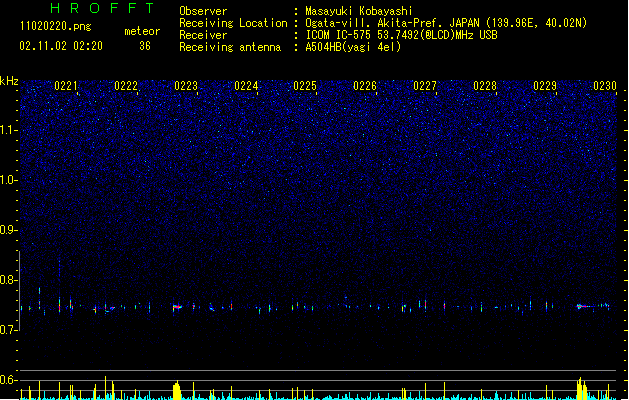Click the 0.7 kHz axis label
Screen dimensions: 629x400
point(8,330)
